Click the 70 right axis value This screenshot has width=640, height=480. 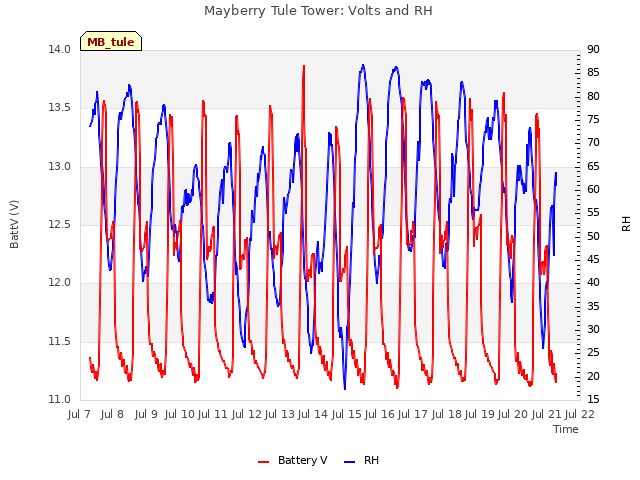[593, 142]
